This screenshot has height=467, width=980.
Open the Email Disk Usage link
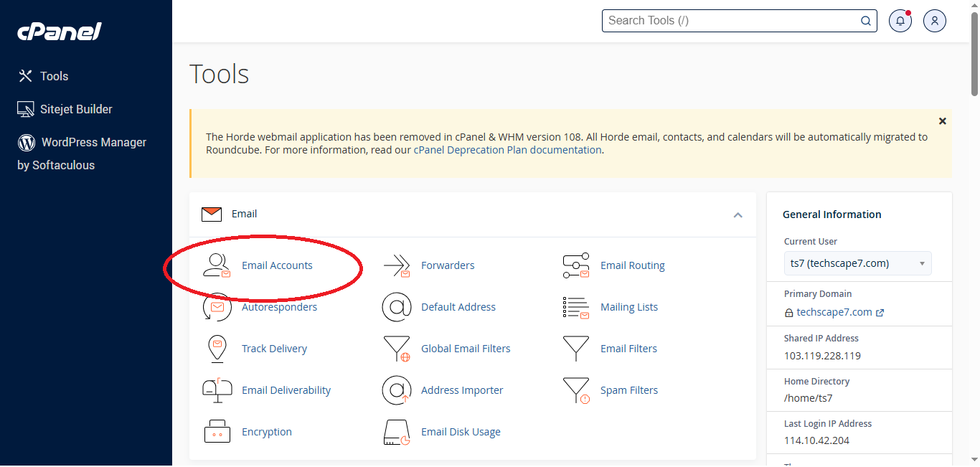[461, 432]
